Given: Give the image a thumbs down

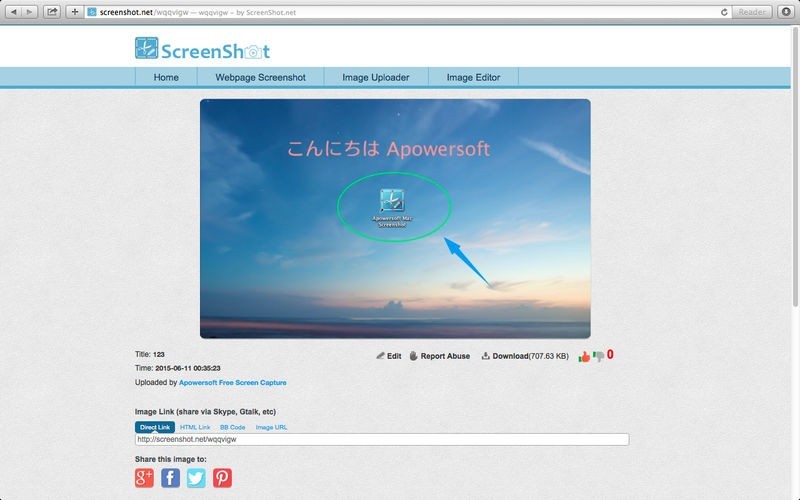Looking at the screenshot, I should (x=598, y=355).
